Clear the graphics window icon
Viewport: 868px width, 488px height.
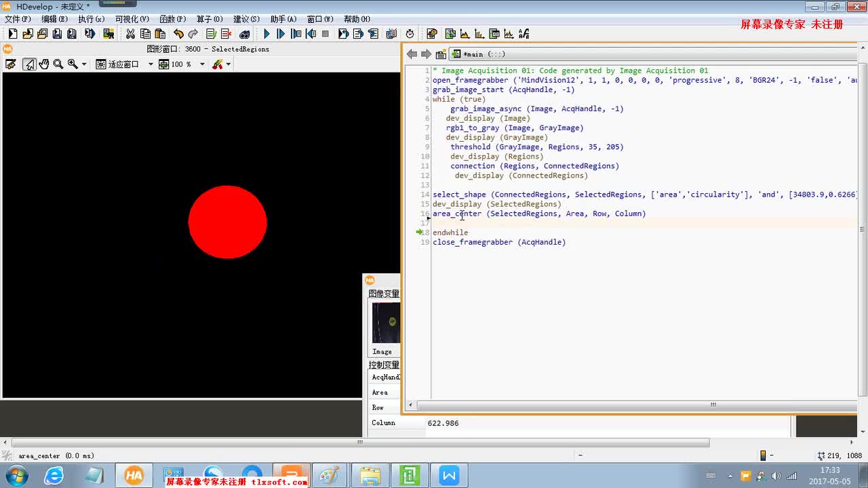tap(11, 64)
